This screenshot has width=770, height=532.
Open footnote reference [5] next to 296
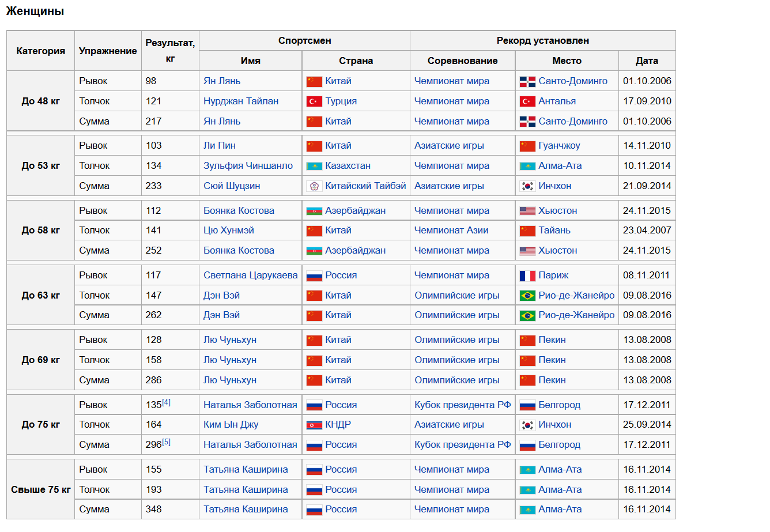click(166, 442)
